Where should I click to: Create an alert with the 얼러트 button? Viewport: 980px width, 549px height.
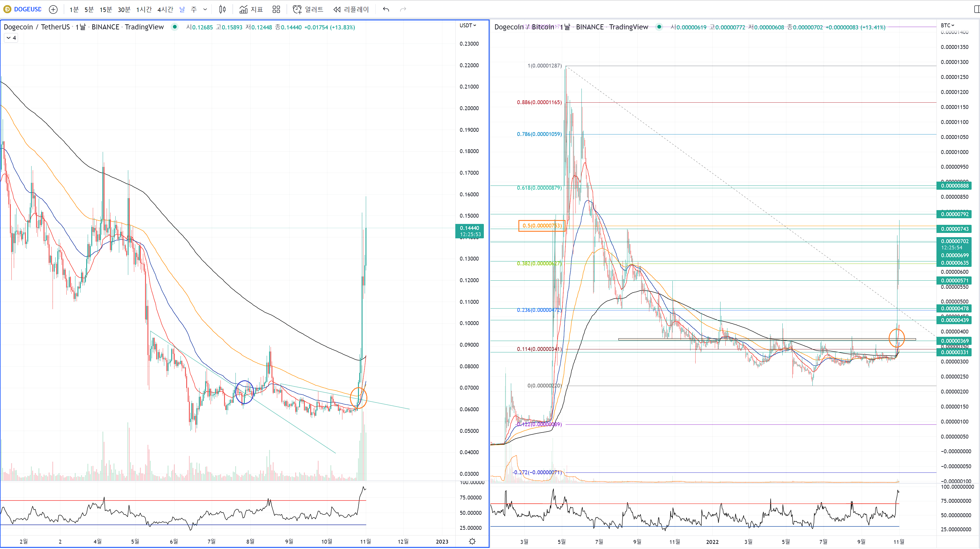click(308, 10)
